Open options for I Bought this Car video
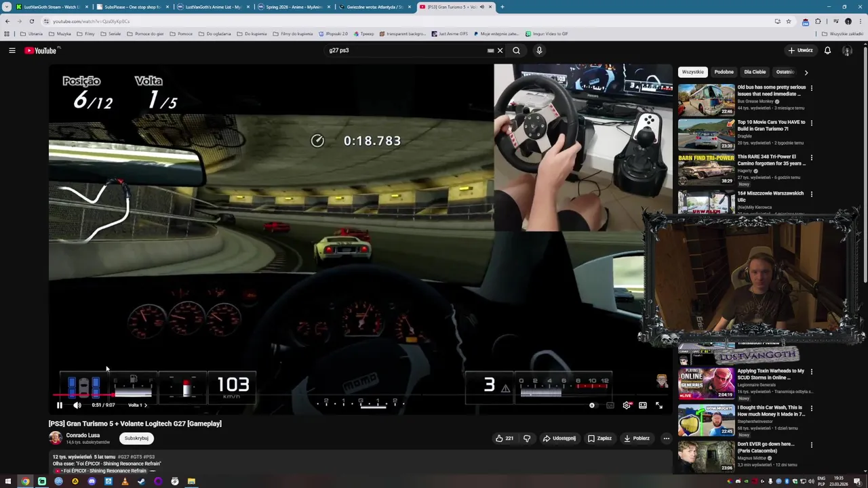Image resolution: width=868 pixels, height=488 pixels. 811,408
